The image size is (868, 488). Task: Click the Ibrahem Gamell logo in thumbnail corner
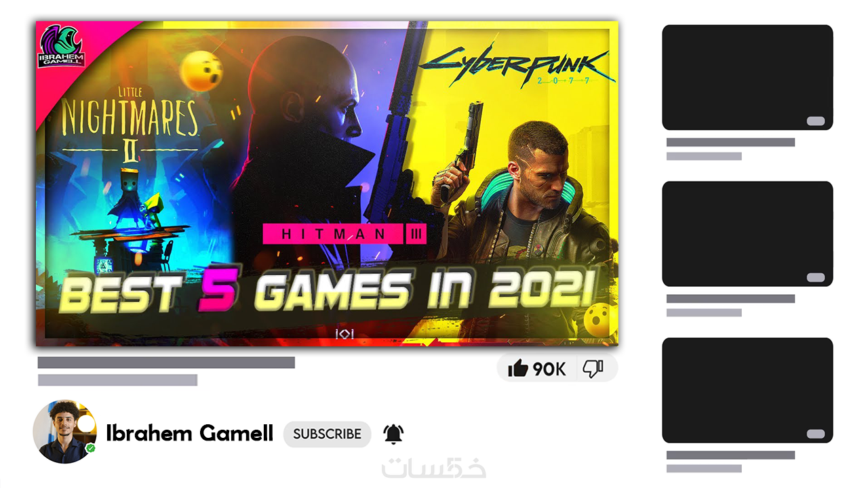(62, 47)
